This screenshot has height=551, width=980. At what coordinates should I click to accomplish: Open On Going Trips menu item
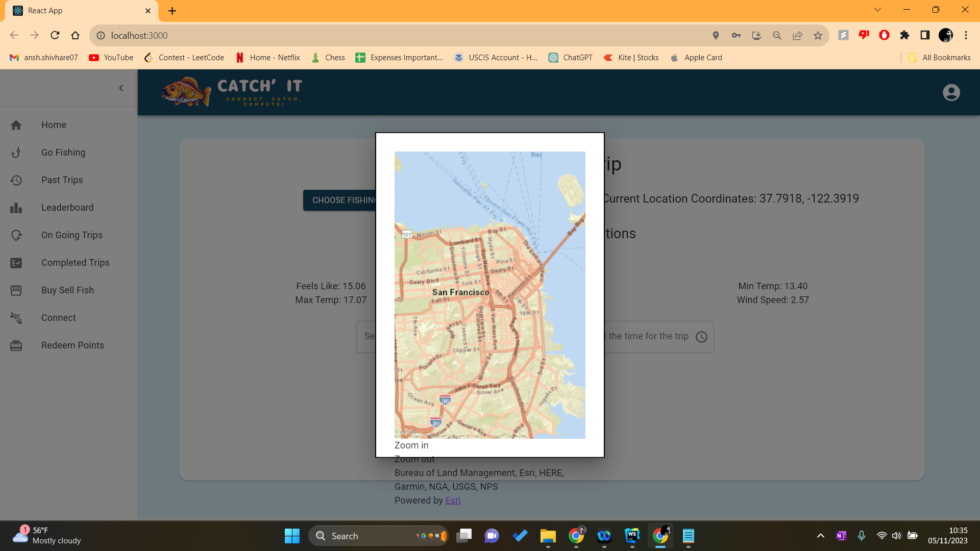point(71,235)
